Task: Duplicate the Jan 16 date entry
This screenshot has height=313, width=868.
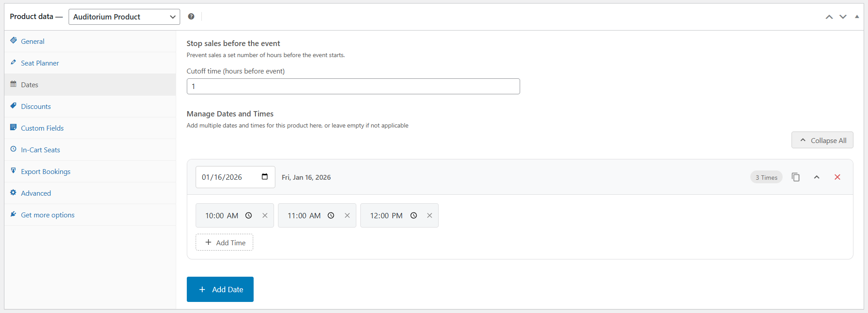Action: tap(795, 177)
